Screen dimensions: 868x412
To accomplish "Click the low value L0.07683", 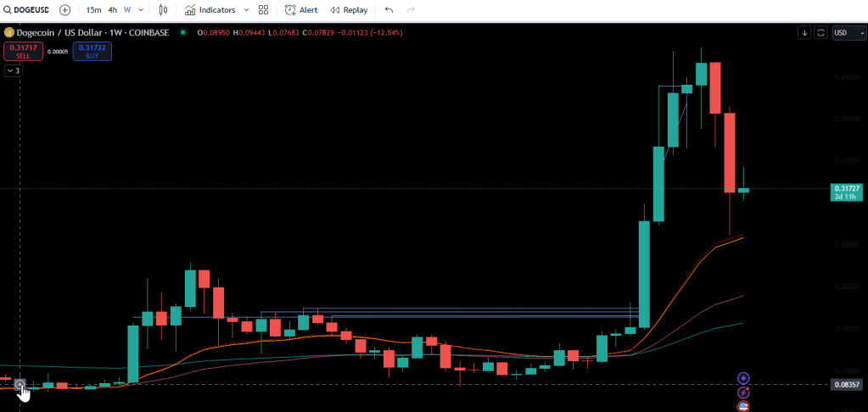I will click(x=283, y=32).
